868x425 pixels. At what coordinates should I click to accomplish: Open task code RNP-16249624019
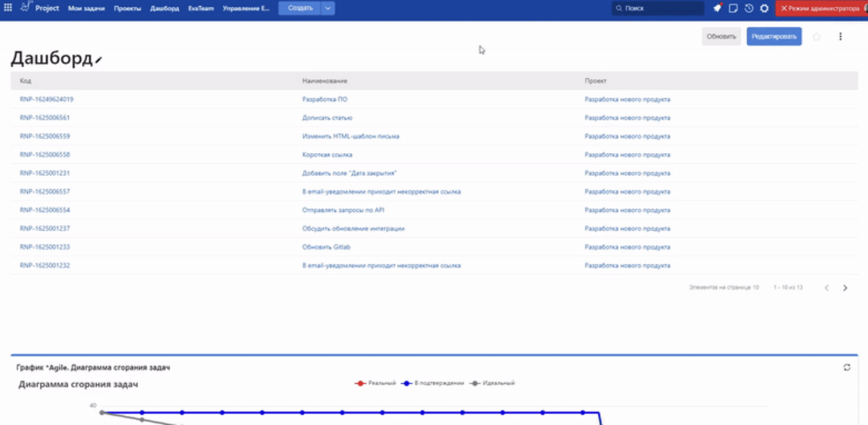click(46, 100)
